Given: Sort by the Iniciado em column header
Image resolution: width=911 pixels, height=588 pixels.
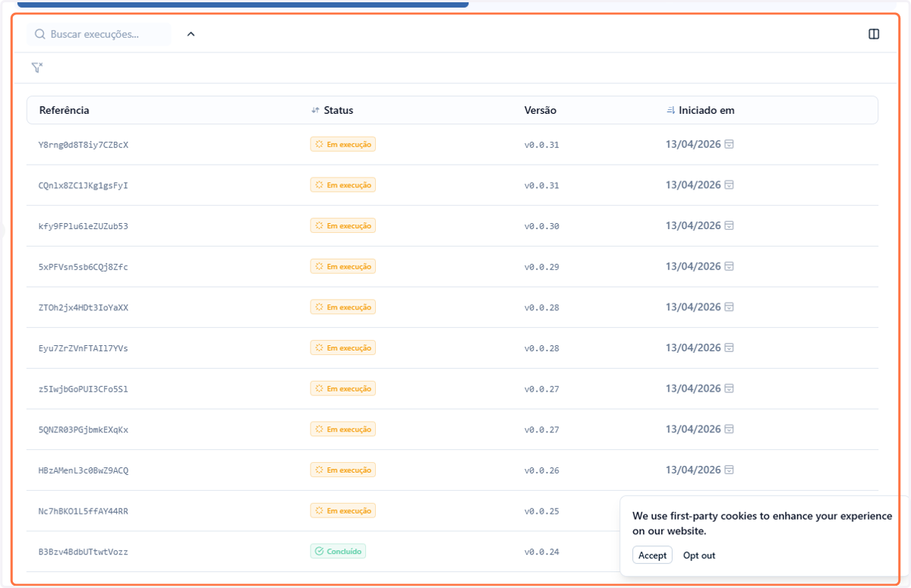Looking at the screenshot, I should (700, 110).
